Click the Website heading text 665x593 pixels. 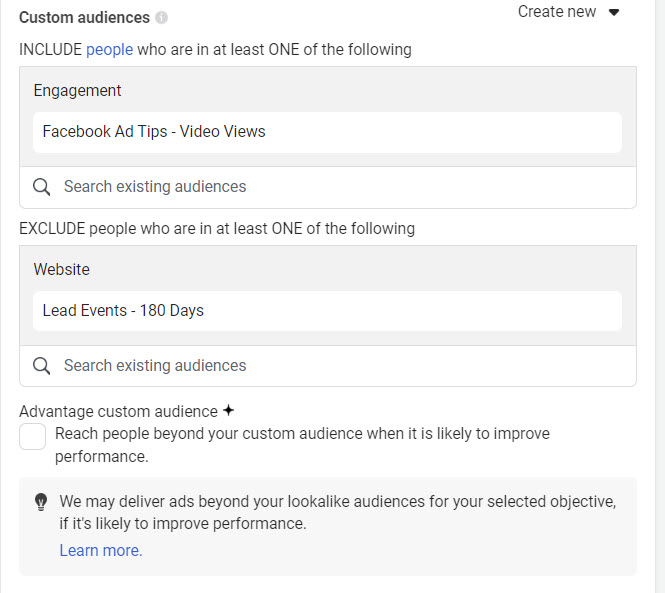coord(61,270)
